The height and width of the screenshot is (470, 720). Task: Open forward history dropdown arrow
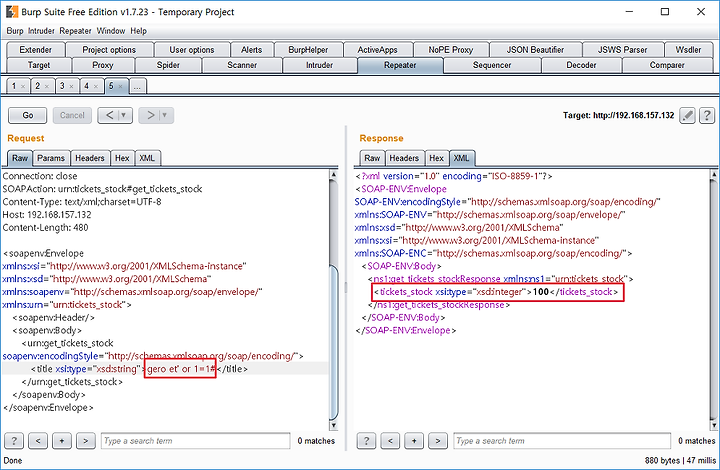pyautogui.click(x=165, y=115)
